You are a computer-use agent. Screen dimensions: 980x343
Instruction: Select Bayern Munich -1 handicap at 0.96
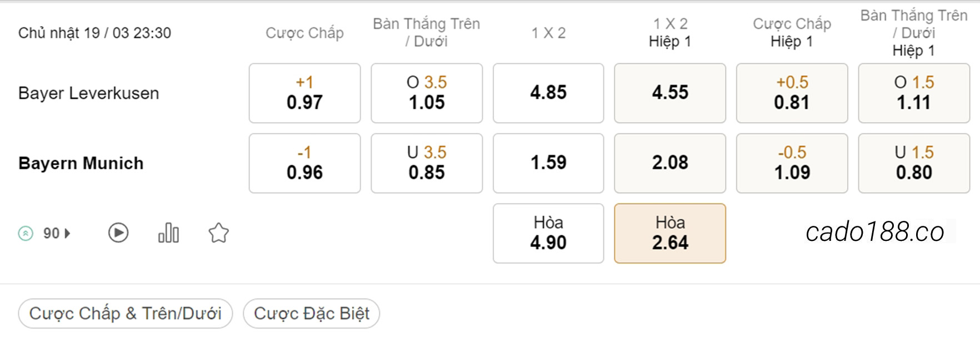pyautogui.click(x=304, y=163)
